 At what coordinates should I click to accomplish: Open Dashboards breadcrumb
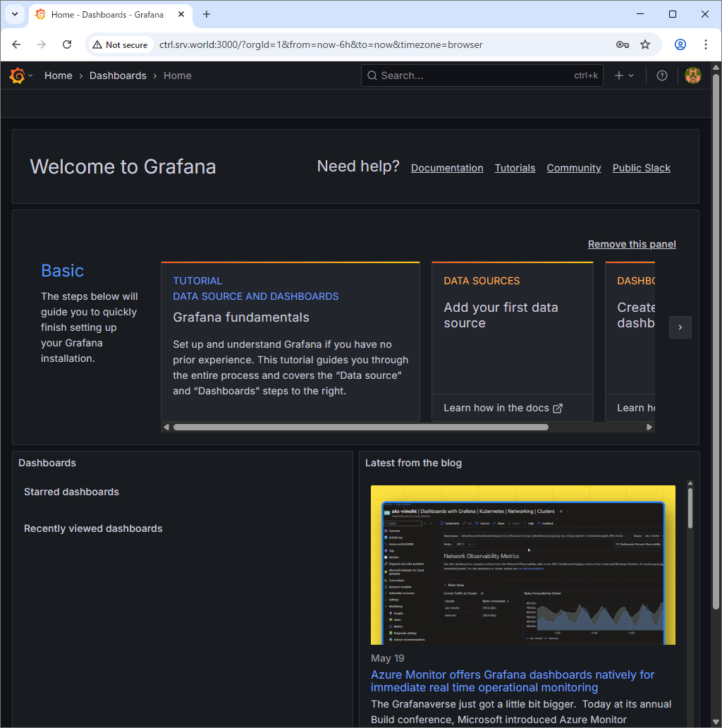[x=118, y=75]
